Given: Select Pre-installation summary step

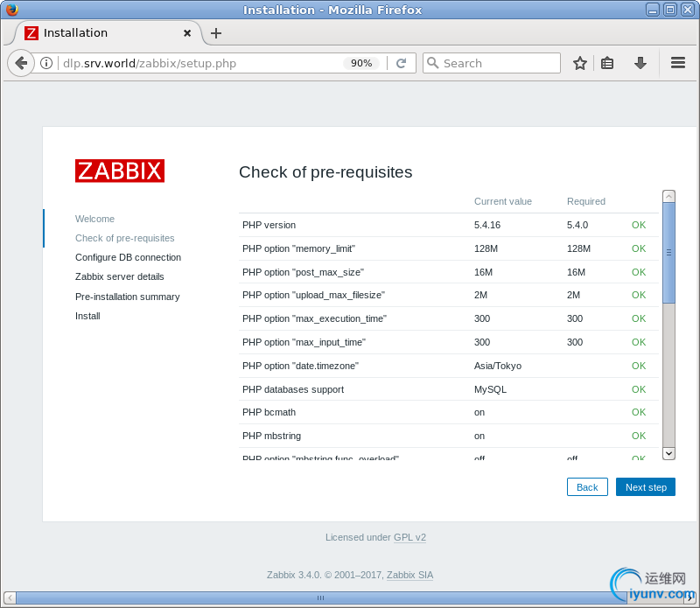Looking at the screenshot, I should (x=127, y=297).
